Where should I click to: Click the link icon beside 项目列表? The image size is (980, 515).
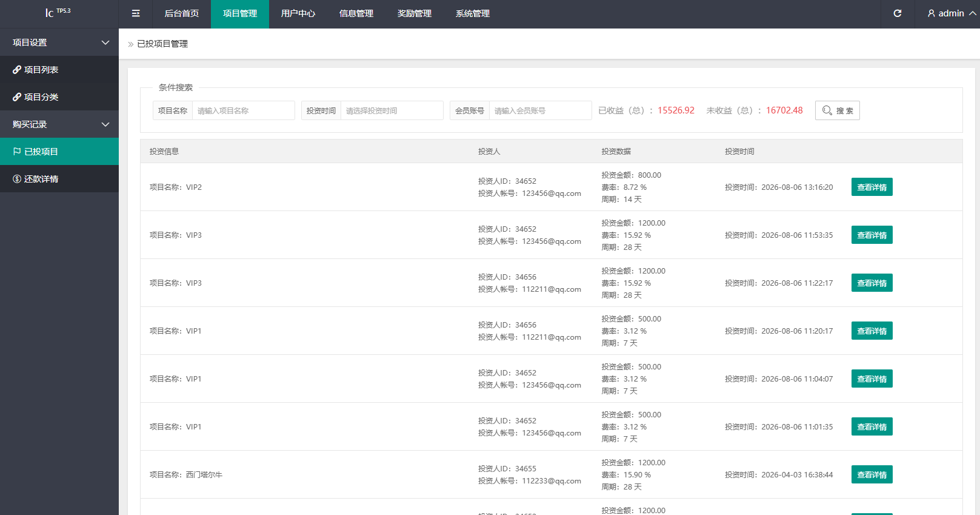17,70
